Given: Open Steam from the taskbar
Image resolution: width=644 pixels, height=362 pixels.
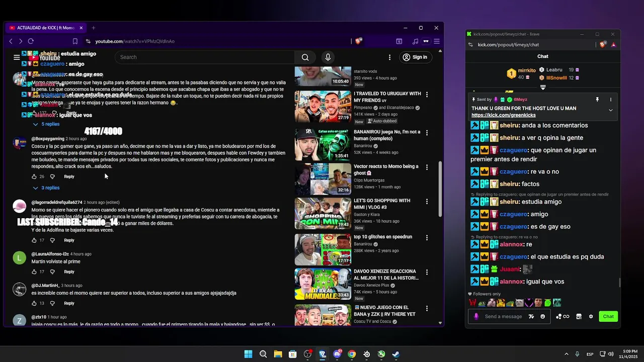Looking at the screenshot, I should tap(396, 354).
